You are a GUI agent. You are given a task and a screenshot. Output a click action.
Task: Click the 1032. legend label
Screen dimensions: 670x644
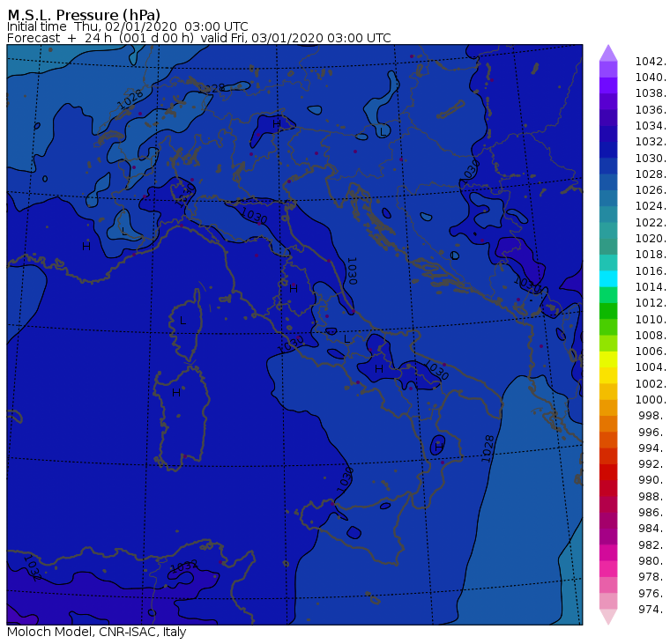(651, 141)
